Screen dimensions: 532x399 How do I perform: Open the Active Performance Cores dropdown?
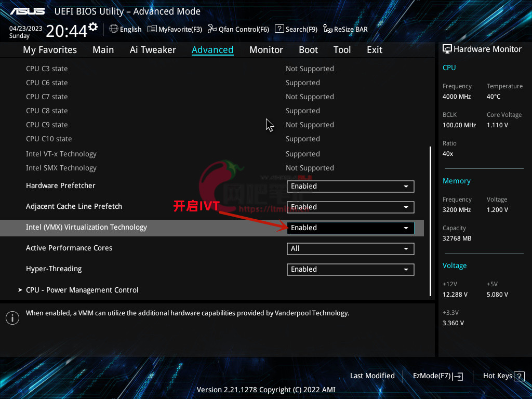[x=351, y=249]
